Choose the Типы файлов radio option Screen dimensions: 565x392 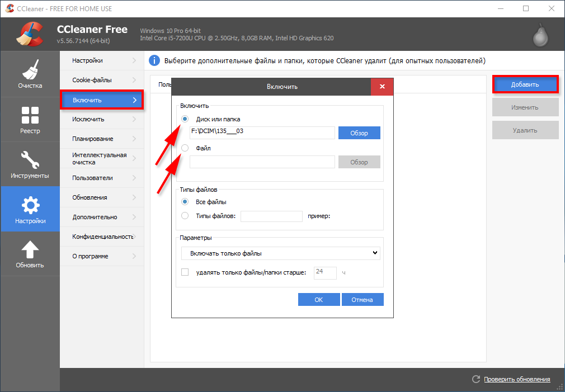coord(185,216)
